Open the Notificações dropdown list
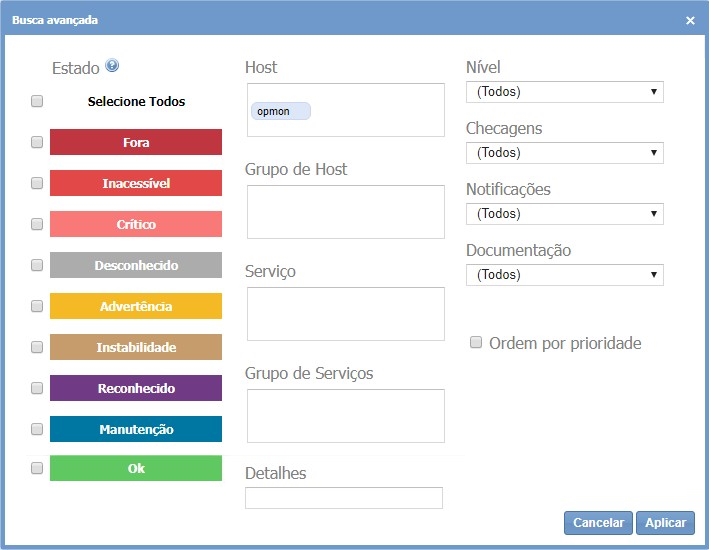Viewport: 711px width, 550px height. [564, 214]
